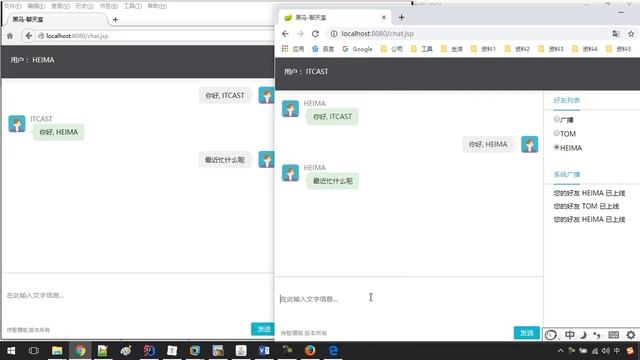
Task: Open the 公司 bookmarks folder
Action: 391,49
